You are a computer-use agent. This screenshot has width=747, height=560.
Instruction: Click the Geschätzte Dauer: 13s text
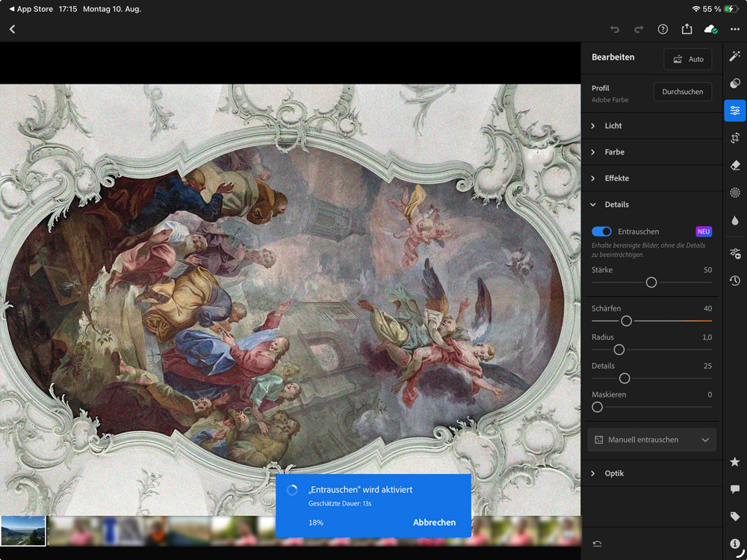coord(339,503)
